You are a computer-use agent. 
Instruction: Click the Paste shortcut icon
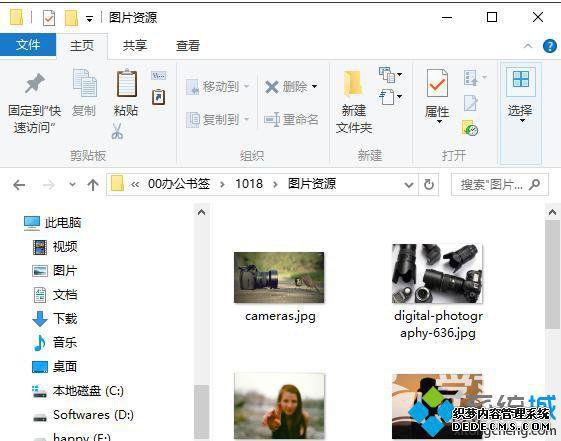pyautogui.click(x=158, y=97)
